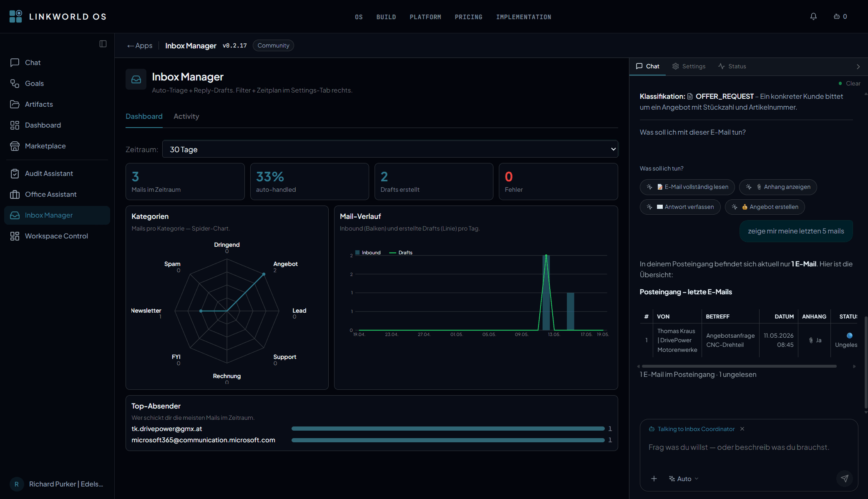
Task: Click E-Mail vollständig lesen suggestion
Action: 687,187
